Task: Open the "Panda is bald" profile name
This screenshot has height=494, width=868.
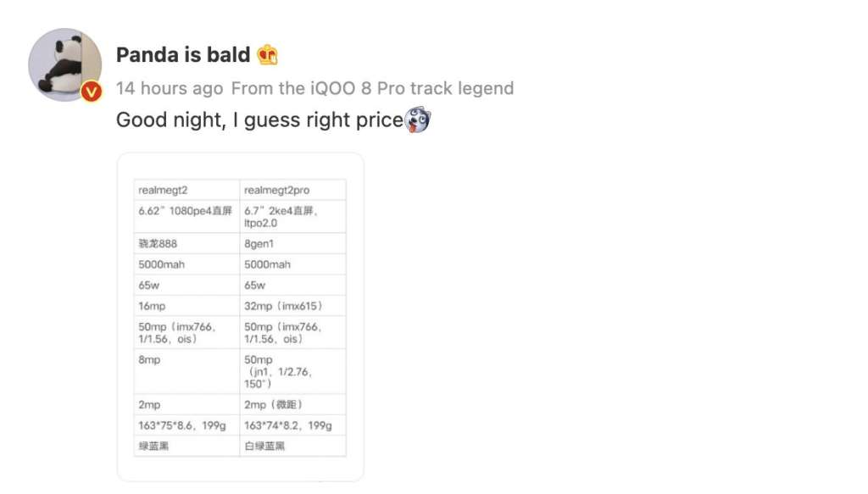Action: (x=183, y=55)
